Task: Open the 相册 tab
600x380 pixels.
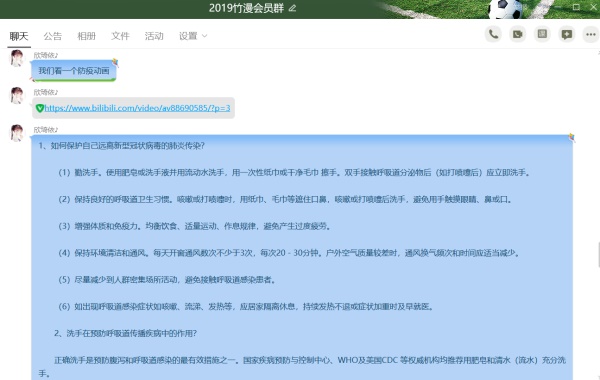Action: point(86,36)
